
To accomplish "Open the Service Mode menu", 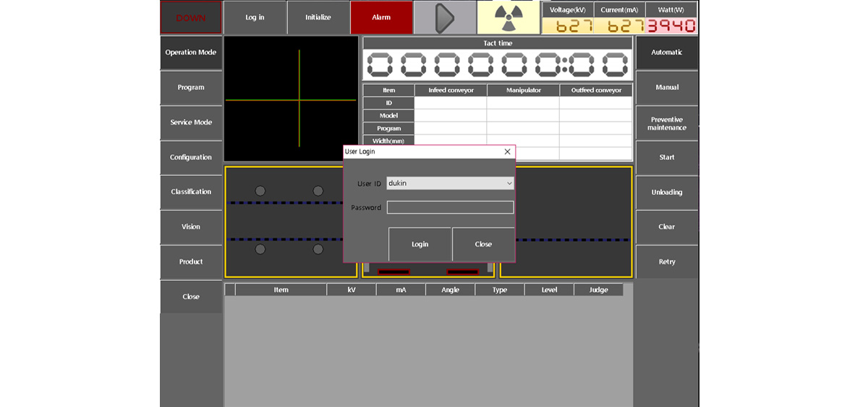I will (x=191, y=122).
